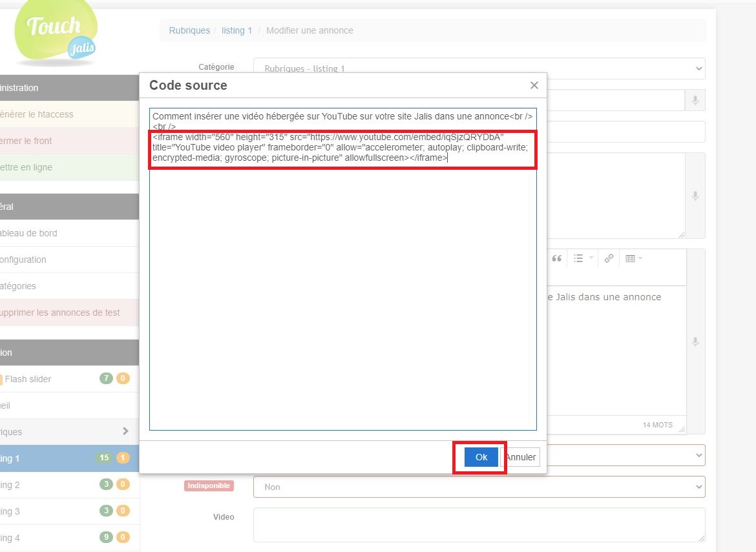
Task: Click the blockquote icon in editor toolbar
Action: [556, 258]
